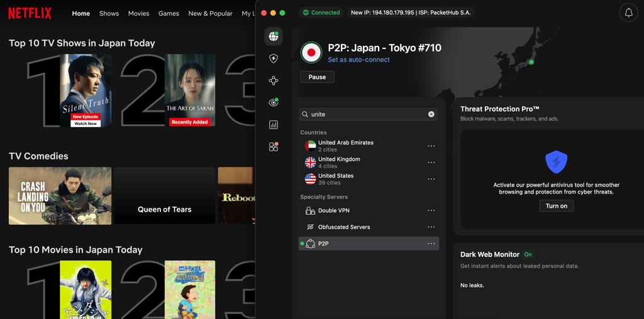Click Set as auto-connect link

click(358, 60)
